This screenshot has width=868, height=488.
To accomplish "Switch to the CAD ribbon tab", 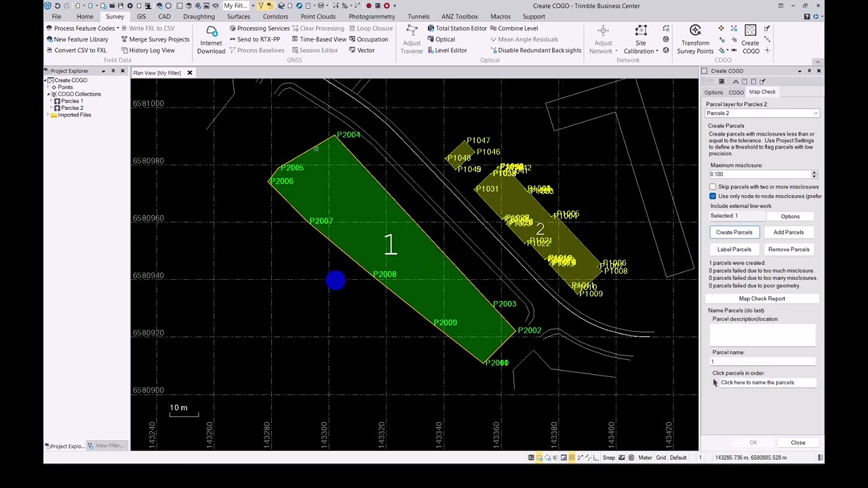I will pos(164,16).
